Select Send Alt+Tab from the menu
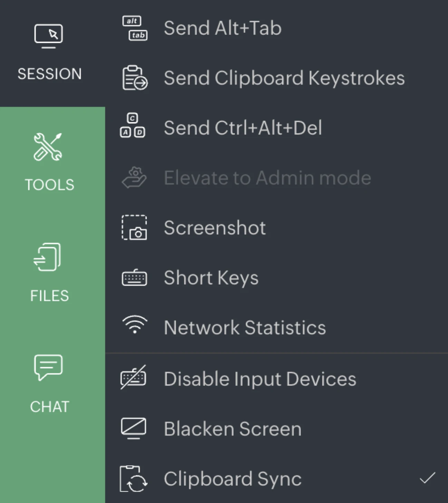The image size is (448, 503). pyautogui.click(x=223, y=28)
